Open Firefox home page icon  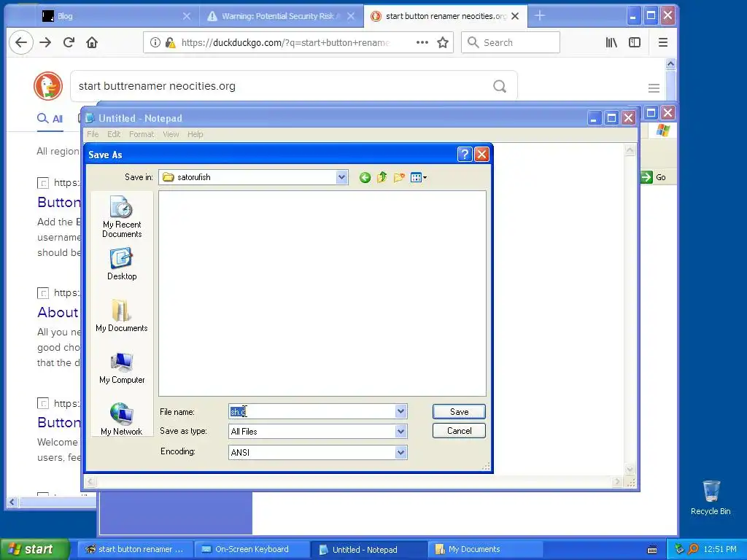click(92, 42)
